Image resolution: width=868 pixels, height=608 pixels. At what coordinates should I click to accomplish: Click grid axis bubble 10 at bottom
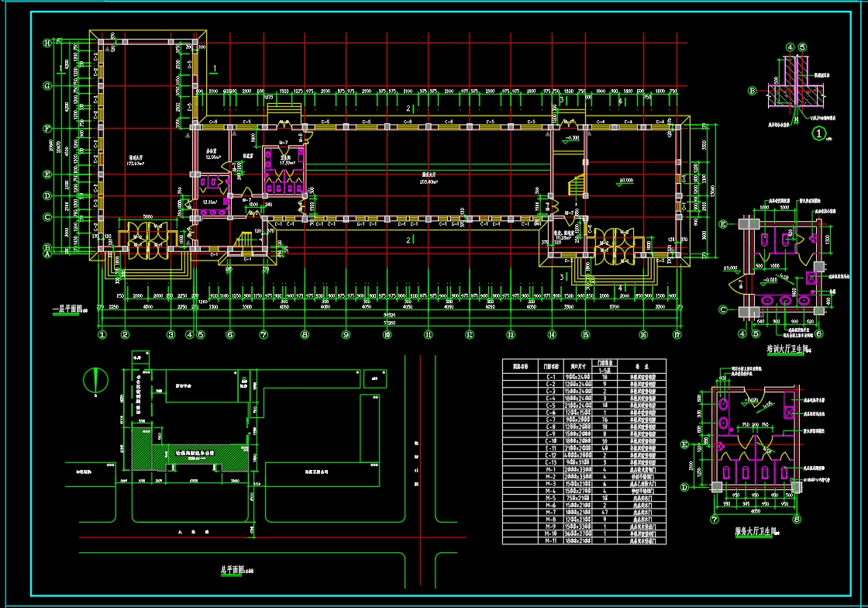[x=387, y=335]
